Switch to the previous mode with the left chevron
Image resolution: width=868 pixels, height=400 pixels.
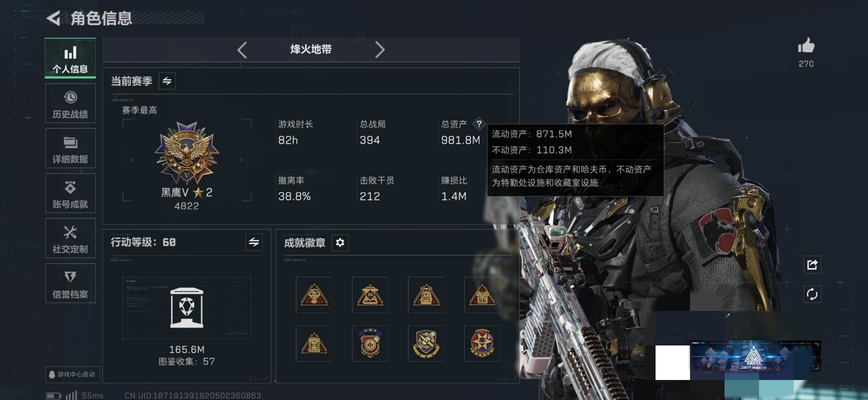click(242, 50)
